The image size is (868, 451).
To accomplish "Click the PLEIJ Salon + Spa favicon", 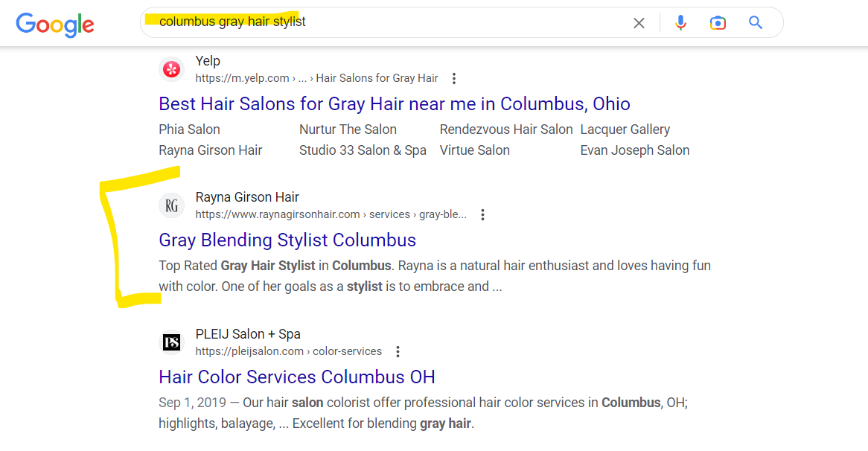I will pyautogui.click(x=172, y=342).
